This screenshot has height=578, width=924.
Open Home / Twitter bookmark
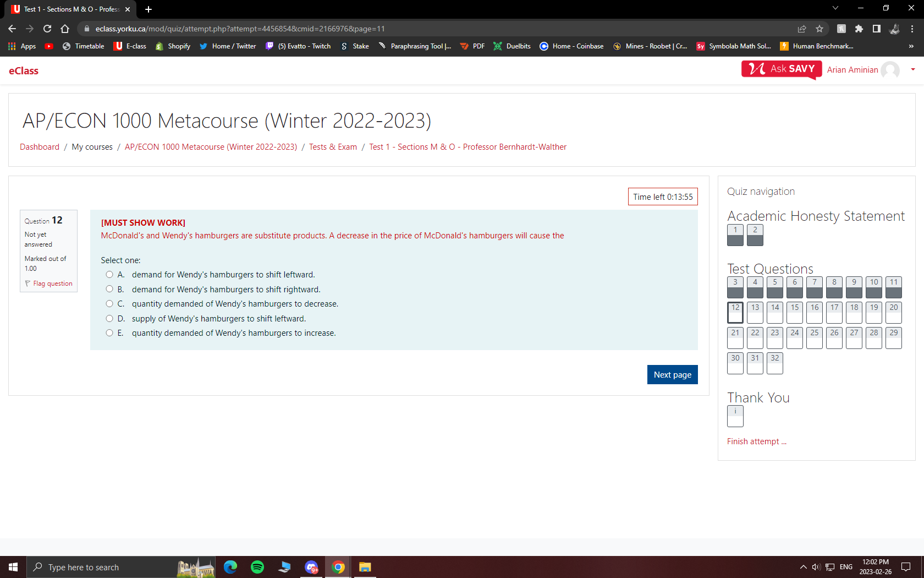(x=228, y=46)
